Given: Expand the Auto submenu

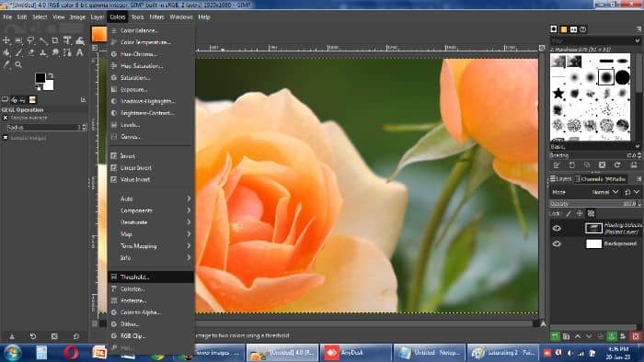Looking at the screenshot, I should pyautogui.click(x=151, y=198).
